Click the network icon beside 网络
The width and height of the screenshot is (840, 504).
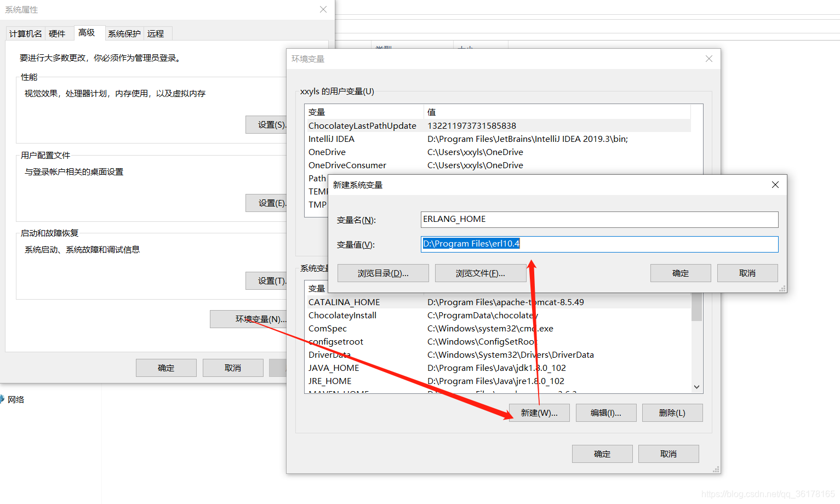(2, 399)
